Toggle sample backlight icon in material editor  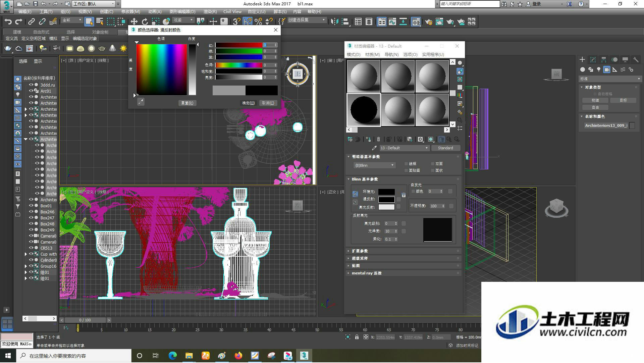click(460, 71)
